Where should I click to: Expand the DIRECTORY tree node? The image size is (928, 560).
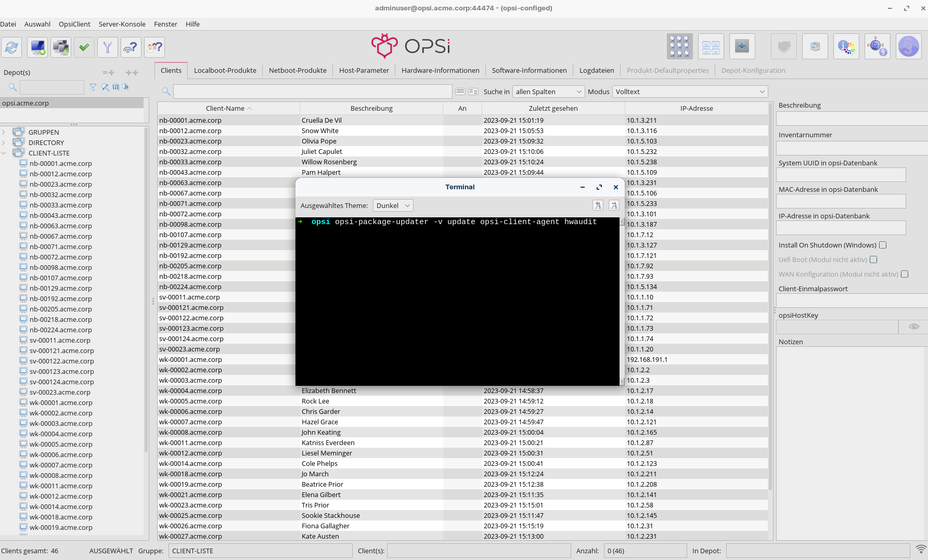4,142
